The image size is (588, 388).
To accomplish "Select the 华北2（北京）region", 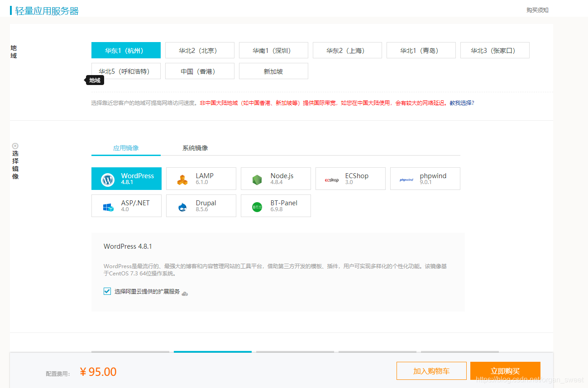I will tap(200, 50).
